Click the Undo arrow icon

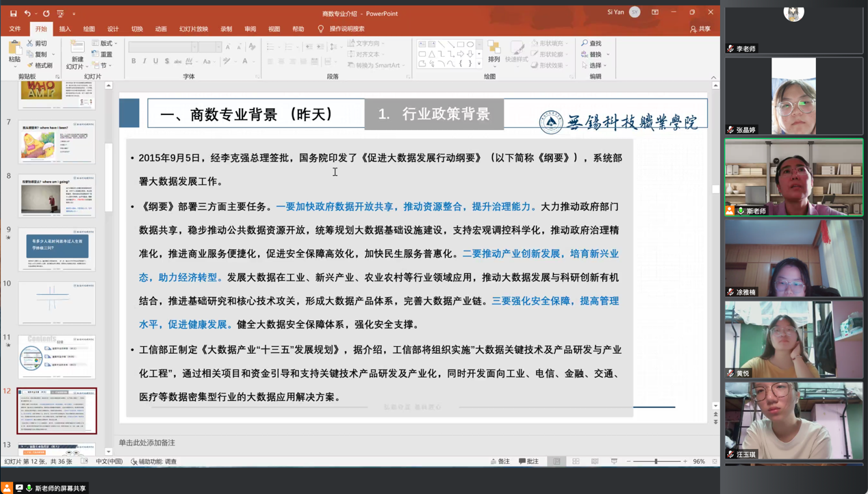pos(27,13)
